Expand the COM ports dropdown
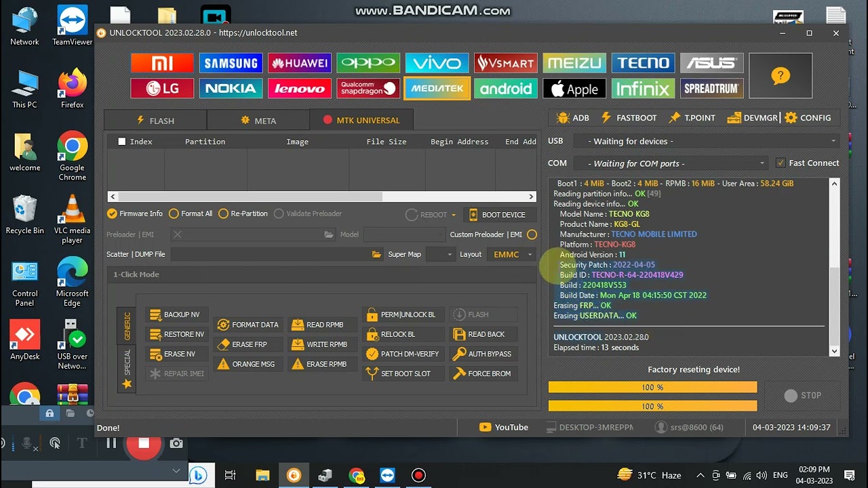This screenshot has width=868, height=488. coord(670,163)
